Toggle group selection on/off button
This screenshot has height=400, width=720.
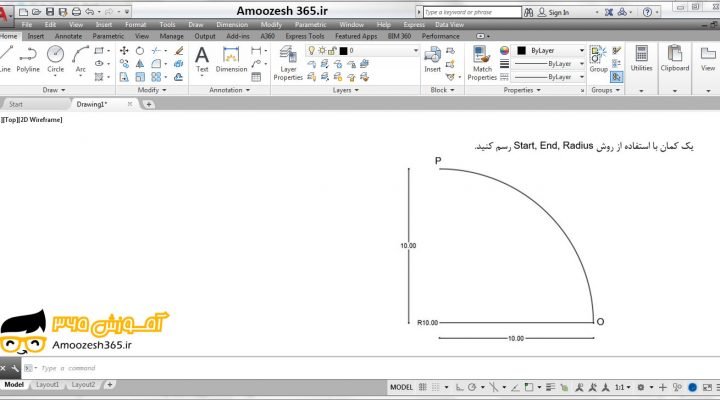pyautogui.click(x=617, y=77)
